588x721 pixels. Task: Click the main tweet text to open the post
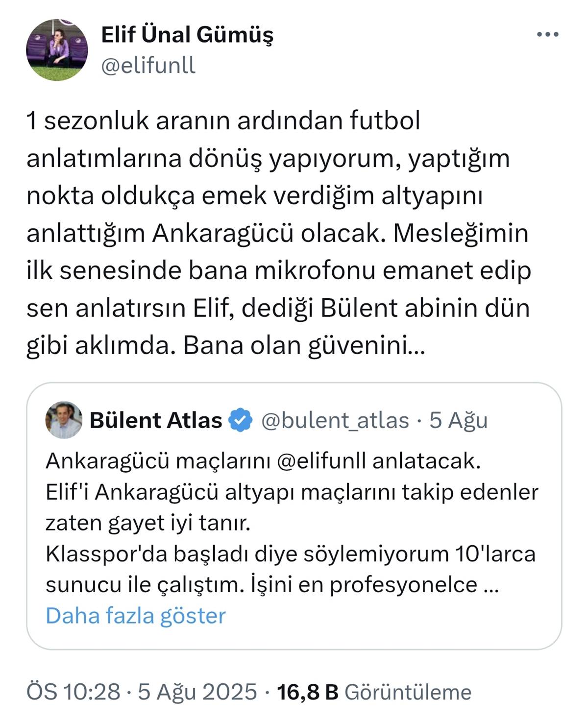[x=274, y=230]
